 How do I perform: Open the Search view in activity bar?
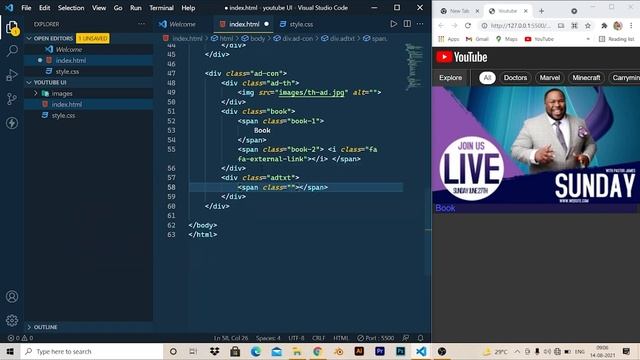pos(12,51)
